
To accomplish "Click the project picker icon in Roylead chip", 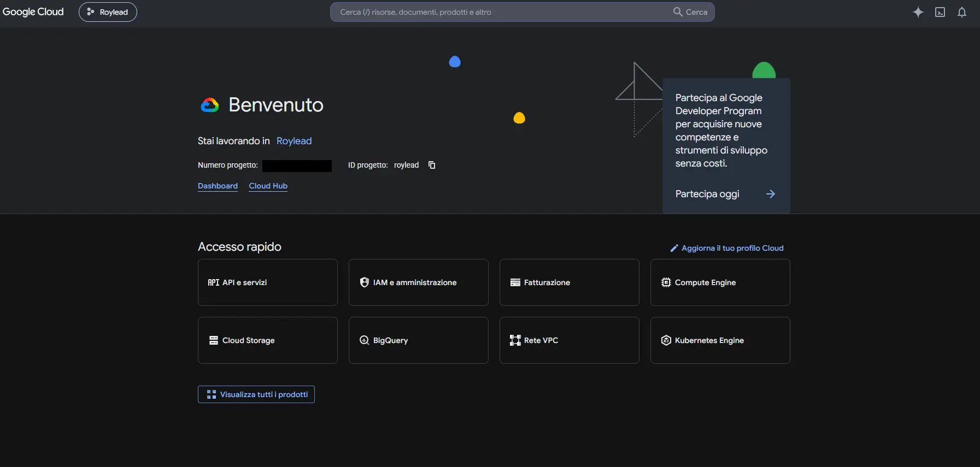I will (x=91, y=11).
